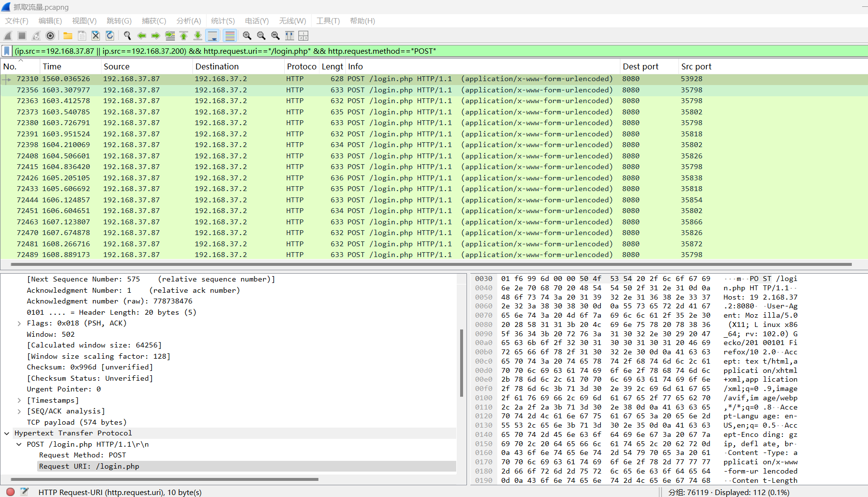Expand the [Timestamps] tree node
Viewport: 868px width, 497px height.
click(19, 401)
